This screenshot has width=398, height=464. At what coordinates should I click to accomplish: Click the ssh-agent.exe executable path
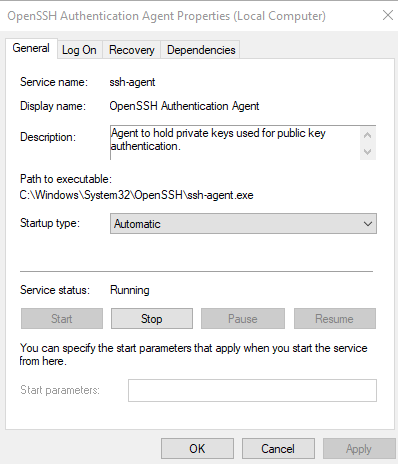(136, 195)
